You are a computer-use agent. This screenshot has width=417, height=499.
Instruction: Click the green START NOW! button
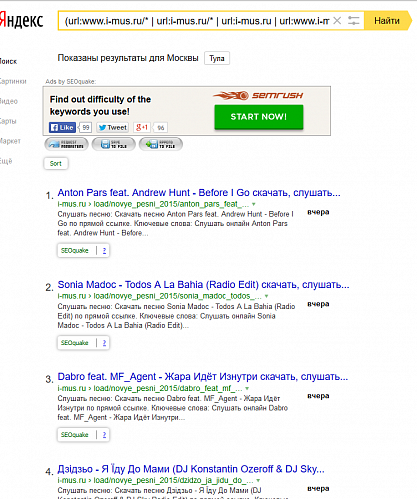pos(259,117)
